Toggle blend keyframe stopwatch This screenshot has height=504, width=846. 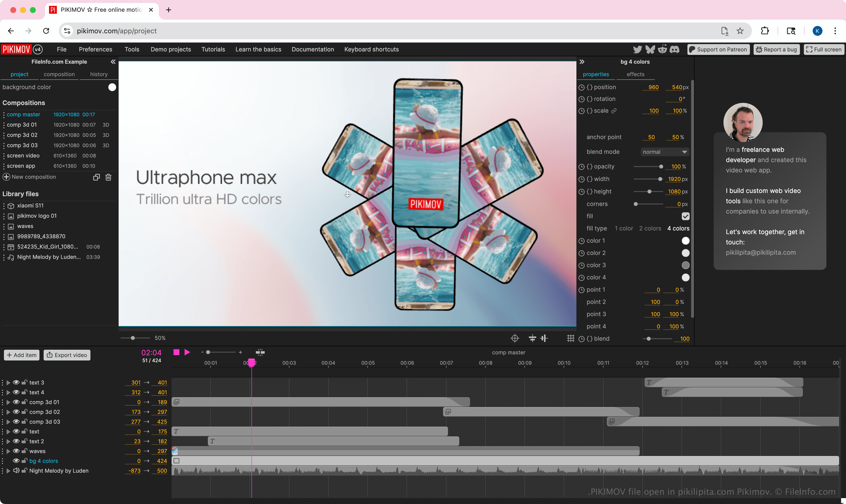pos(582,339)
